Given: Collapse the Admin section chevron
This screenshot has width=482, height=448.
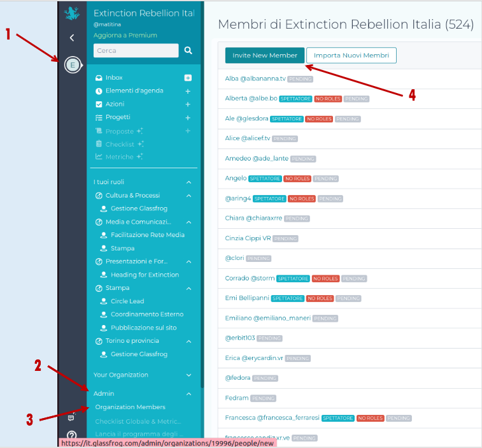Looking at the screenshot, I should 188,394.
